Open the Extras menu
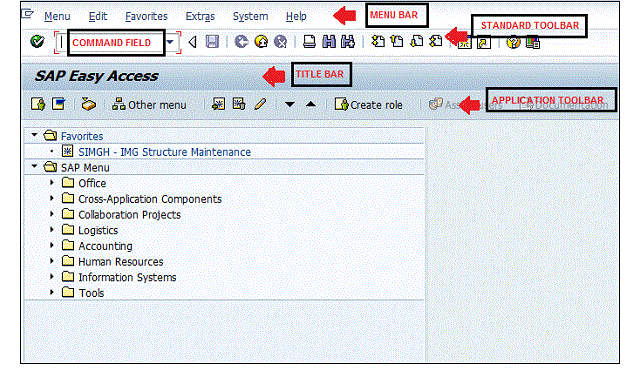 click(200, 16)
